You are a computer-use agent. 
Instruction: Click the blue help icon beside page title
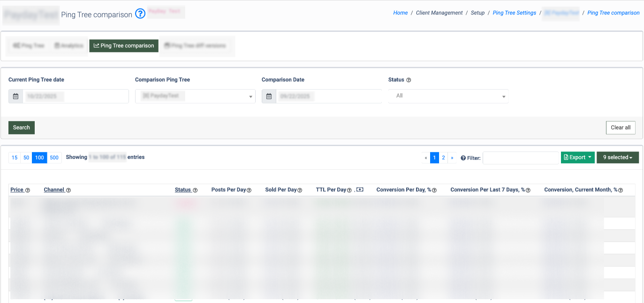140,14
